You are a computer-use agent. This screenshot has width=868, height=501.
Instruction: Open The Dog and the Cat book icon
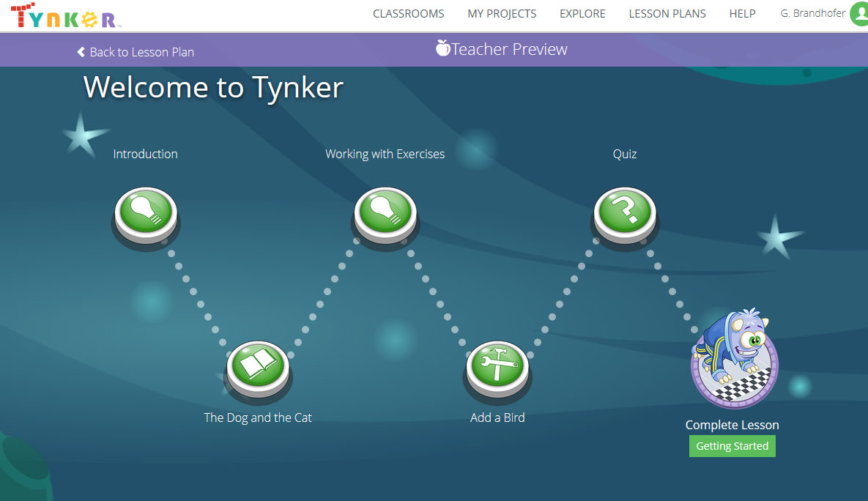(258, 368)
